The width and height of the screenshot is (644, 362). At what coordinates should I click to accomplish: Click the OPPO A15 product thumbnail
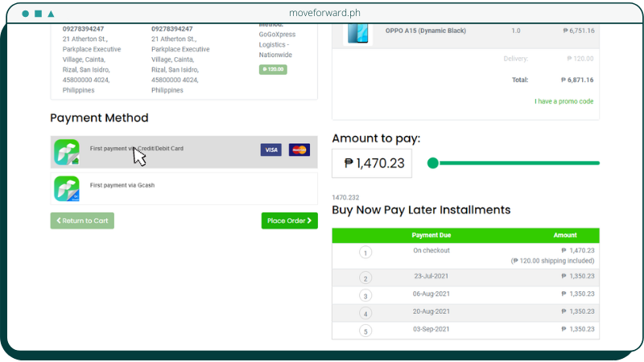click(x=357, y=32)
